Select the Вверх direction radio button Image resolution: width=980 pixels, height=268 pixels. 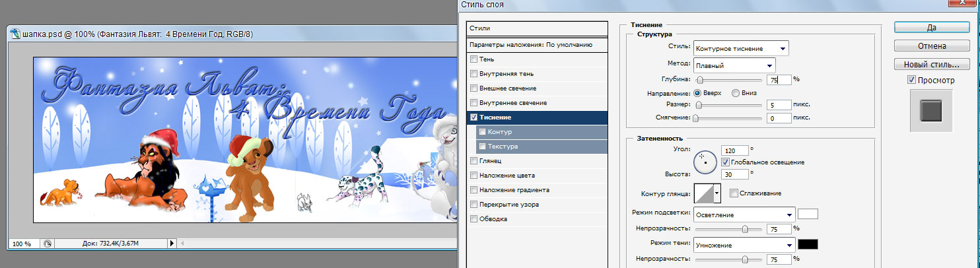pyautogui.click(x=697, y=93)
